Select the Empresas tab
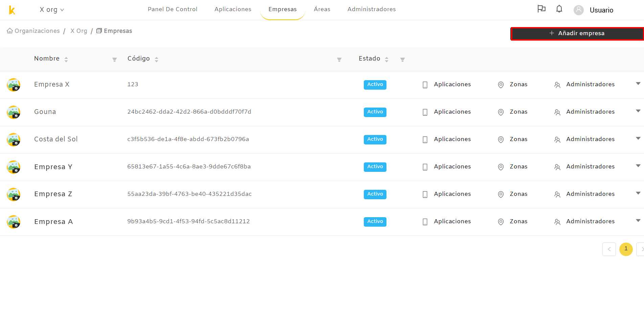This screenshot has height=319, width=644. pos(283,9)
